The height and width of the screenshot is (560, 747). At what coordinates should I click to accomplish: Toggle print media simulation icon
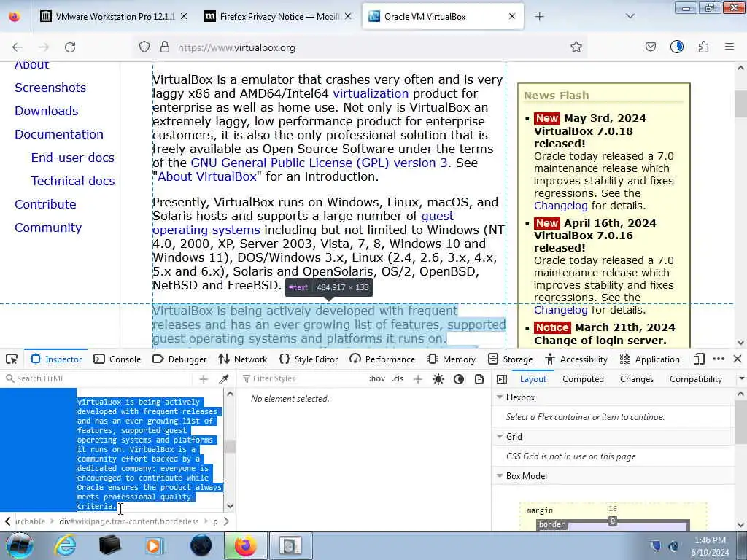pyautogui.click(x=479, y=379)
